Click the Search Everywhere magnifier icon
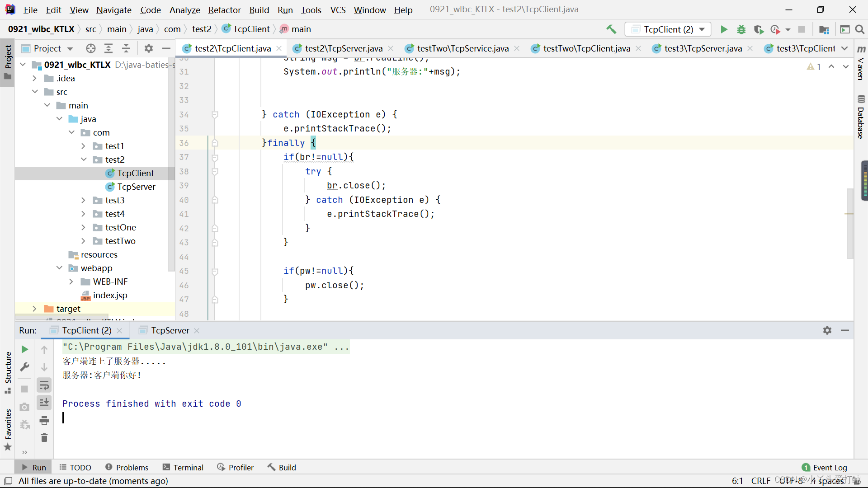This screenshot has height=488, width=868. (x=860, y=29)
